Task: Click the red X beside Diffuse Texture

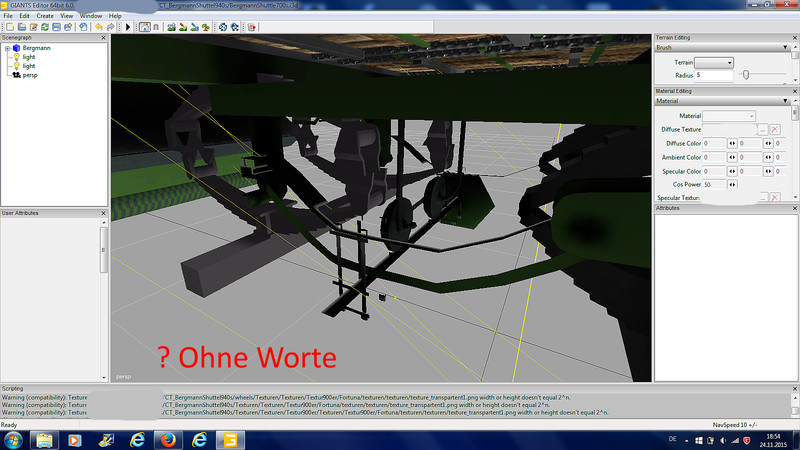Action: (774, 130)
